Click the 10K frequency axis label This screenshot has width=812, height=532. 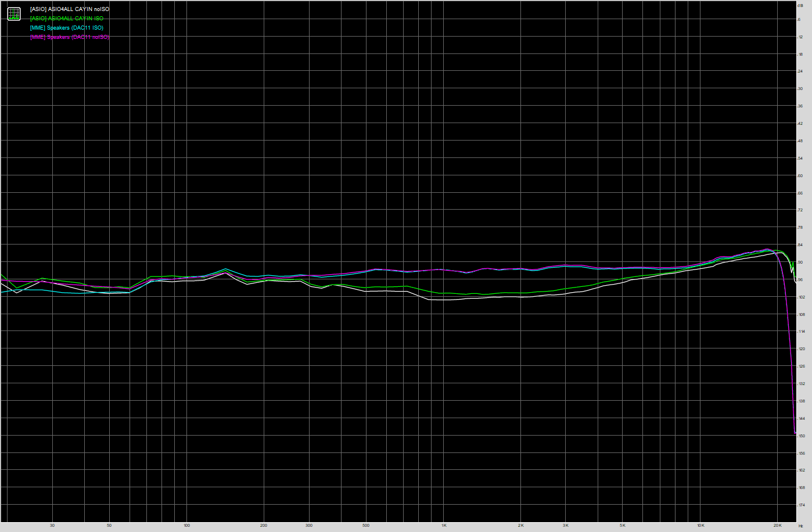(x=700, y=526)
